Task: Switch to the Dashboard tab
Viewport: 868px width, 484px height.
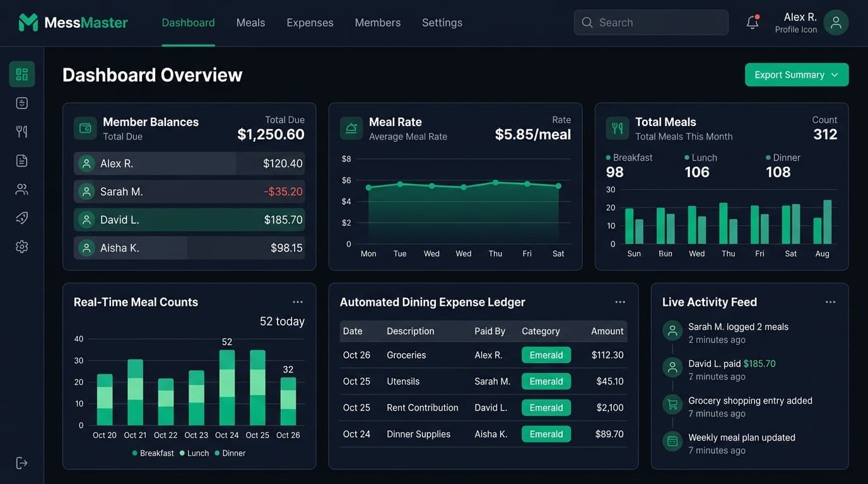Action: point(188,23)
